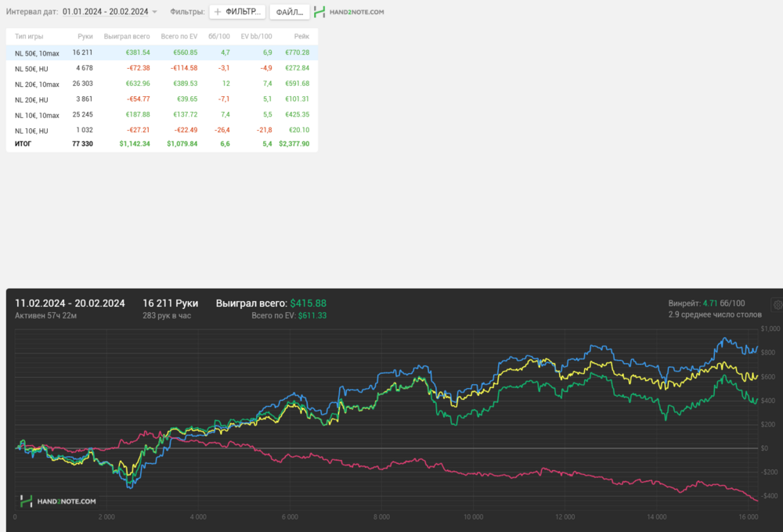Click the 8 000 x-axis label
This screenshot has height=532, width=783.
pyautogui.click(x=381, y=517)
